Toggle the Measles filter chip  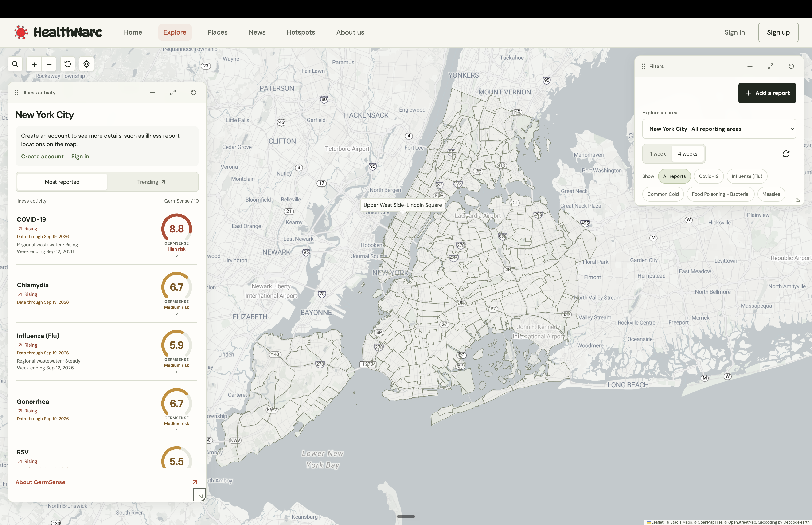(x=771, y=194)
